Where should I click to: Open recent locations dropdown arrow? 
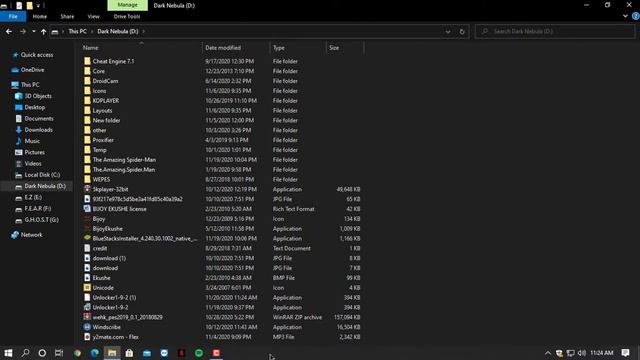click(33, 31)
